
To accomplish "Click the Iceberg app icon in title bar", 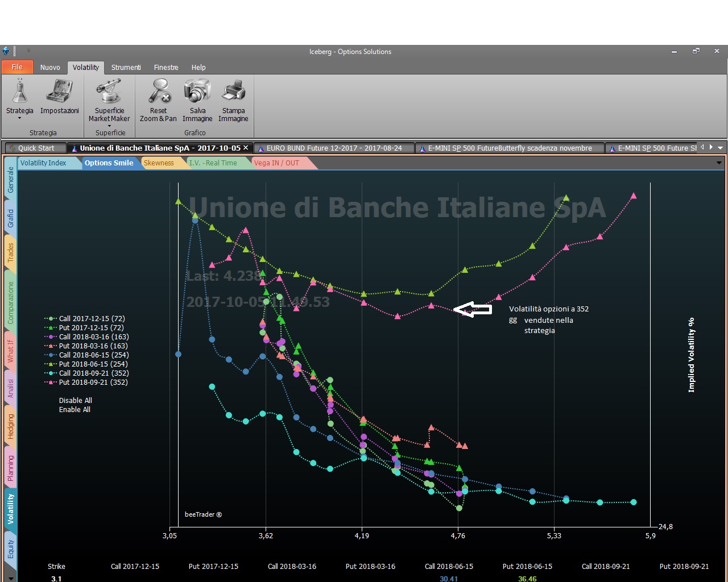I will click(6, 51).
